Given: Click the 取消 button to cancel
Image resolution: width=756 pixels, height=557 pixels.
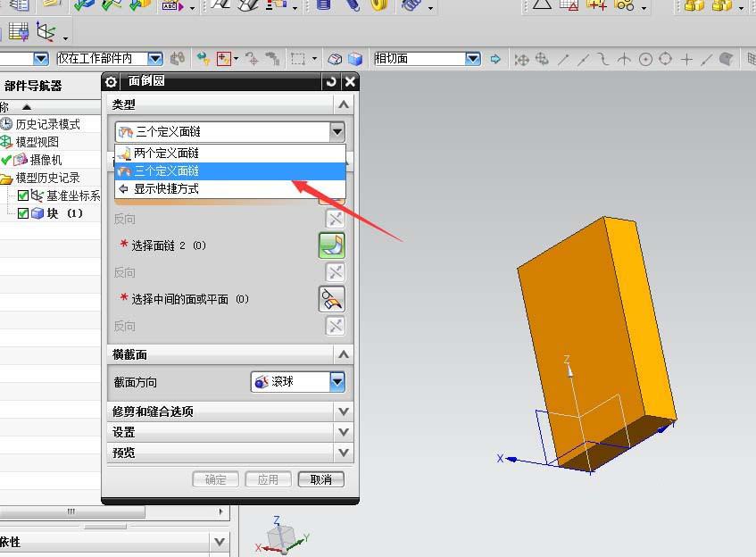Looking at the screenshot, I should (320, 479).
